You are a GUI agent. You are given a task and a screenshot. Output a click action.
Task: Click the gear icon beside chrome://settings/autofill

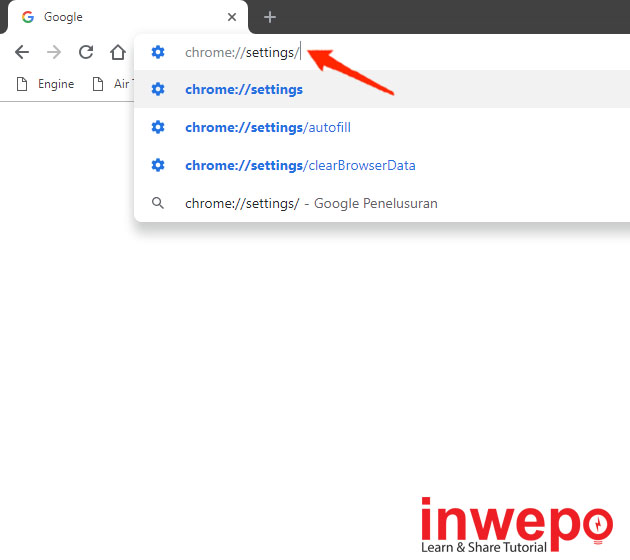point(158,127)
